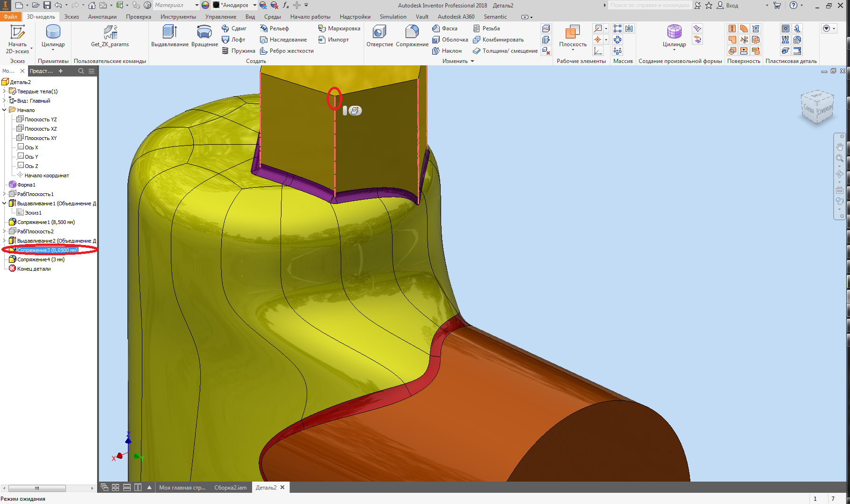
Task: Switch to the Аннотации ribbon tab
Action: tap(102, 17)
